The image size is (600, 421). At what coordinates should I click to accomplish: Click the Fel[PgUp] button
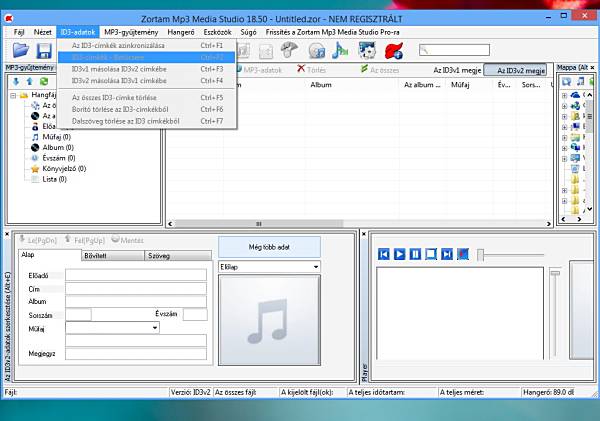[85, 240]
